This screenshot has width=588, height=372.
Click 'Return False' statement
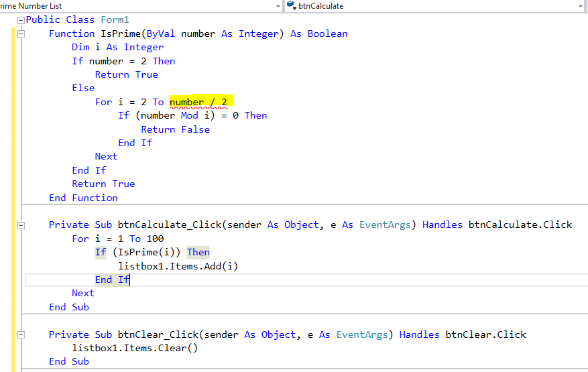click(175, 129)
